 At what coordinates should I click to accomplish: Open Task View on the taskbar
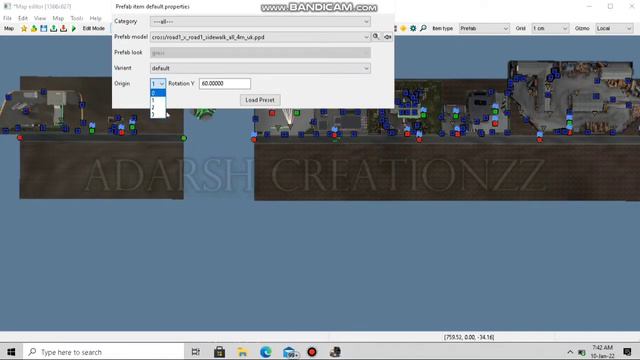coord(196,352)
